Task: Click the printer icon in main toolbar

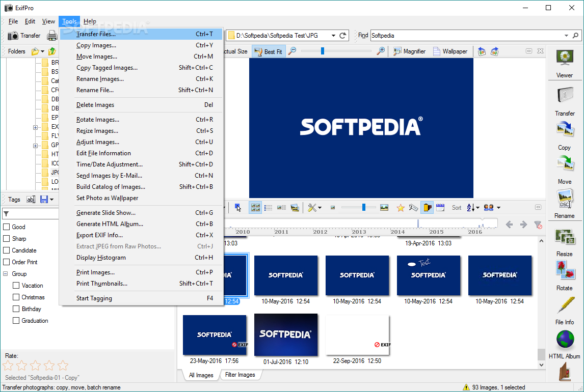Action: coord(52,36)
